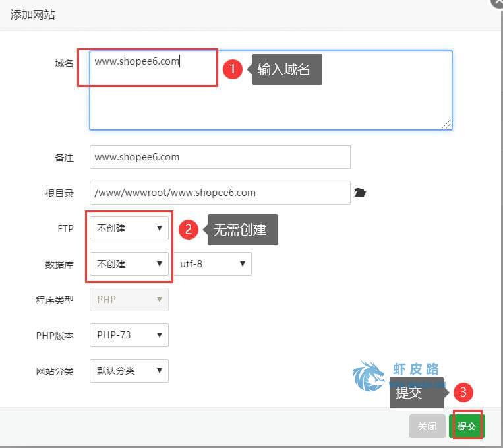Click the PHP版本 field label
The height and width of the screenshot is (448, 503).
tap(55, 336)
